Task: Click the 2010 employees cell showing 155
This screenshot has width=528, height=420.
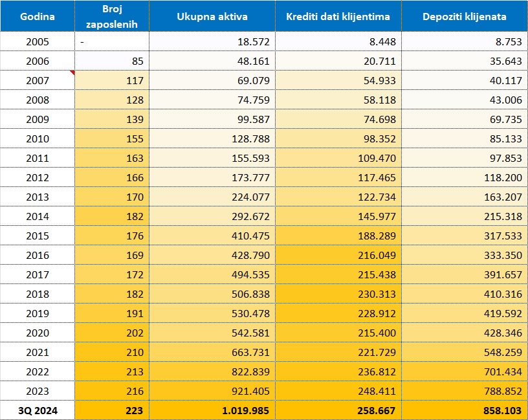Action: (134, 139)
